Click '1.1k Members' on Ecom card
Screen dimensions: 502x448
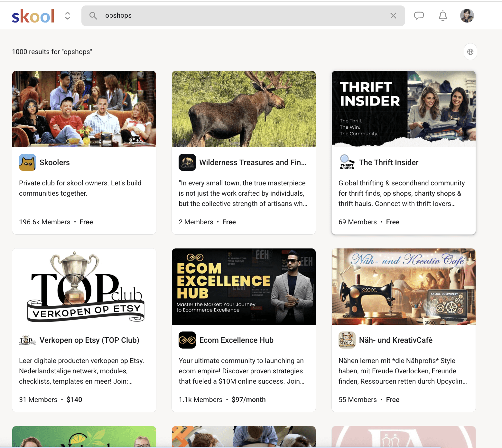pyautogui.click(x=200, y=400)
